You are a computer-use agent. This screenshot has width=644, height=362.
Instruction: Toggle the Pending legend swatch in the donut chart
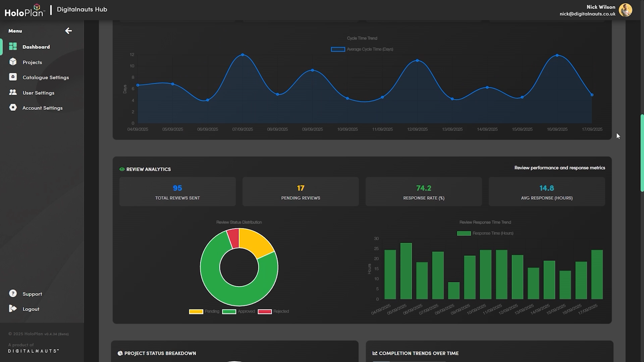point(196,311)
